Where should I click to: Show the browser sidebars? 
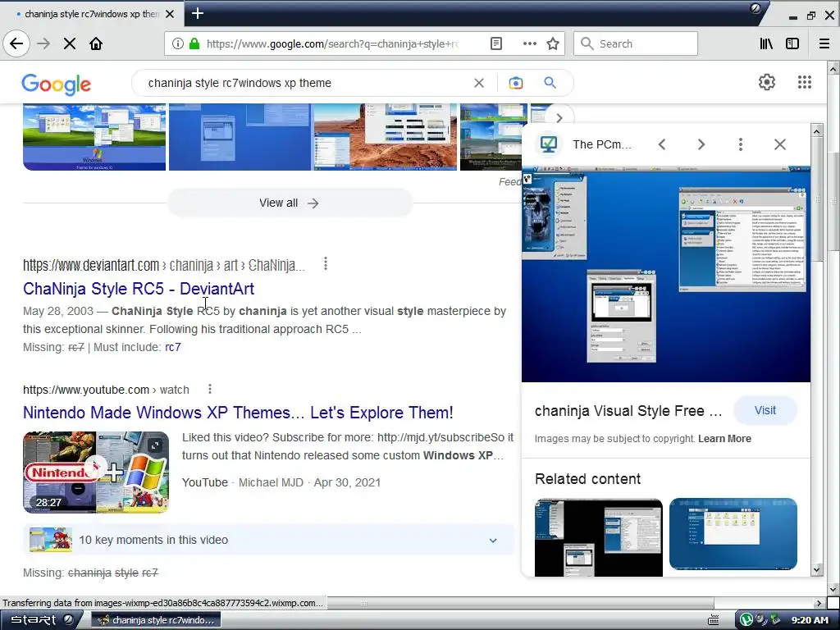tap(792, 43)
